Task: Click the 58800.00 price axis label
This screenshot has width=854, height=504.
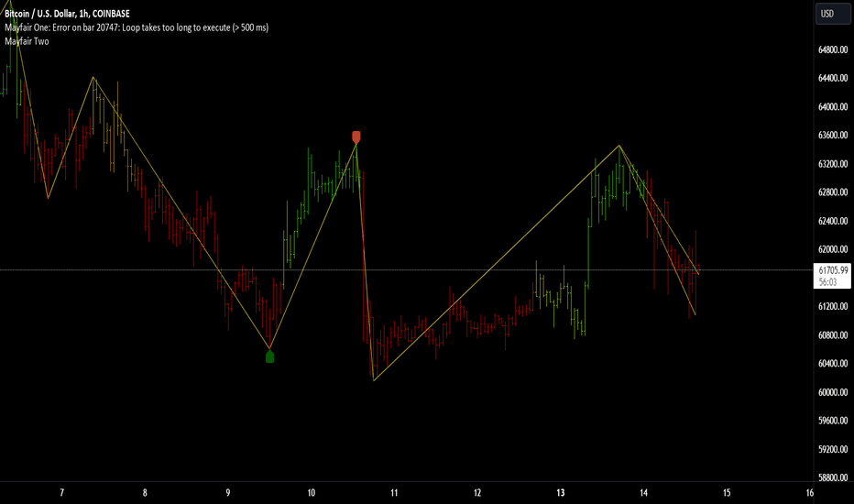Action: (x=833, y=477)
